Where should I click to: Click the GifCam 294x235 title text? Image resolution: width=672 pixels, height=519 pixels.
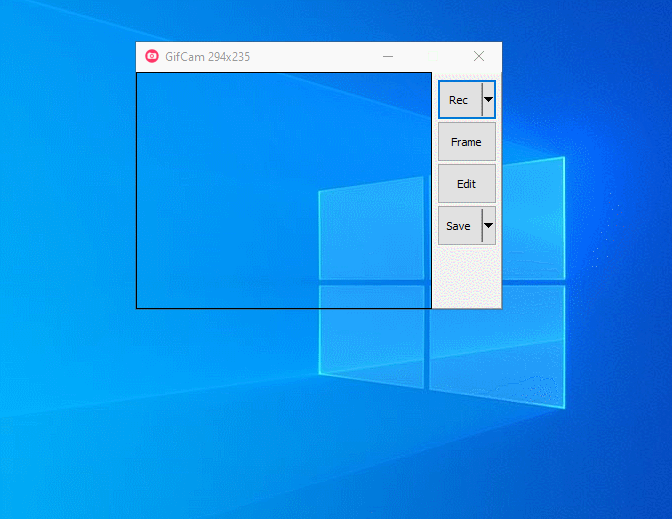pyautogui.click(x=208, y=57)
